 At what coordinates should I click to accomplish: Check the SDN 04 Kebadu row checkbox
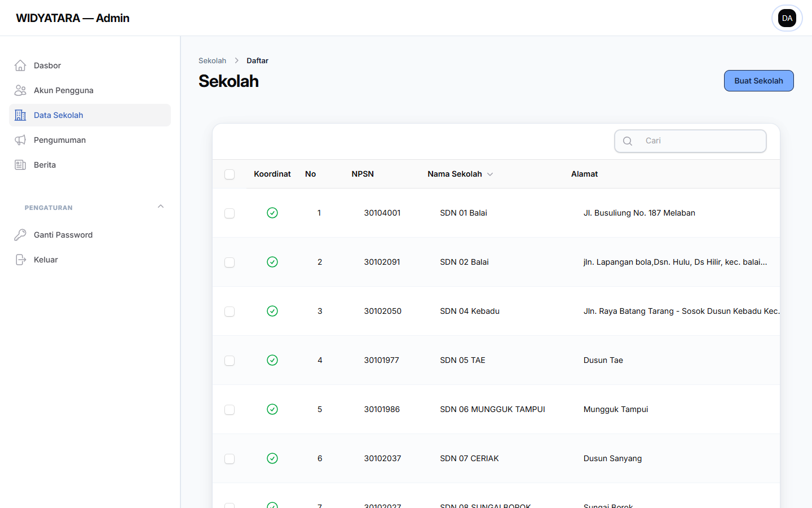230,312
